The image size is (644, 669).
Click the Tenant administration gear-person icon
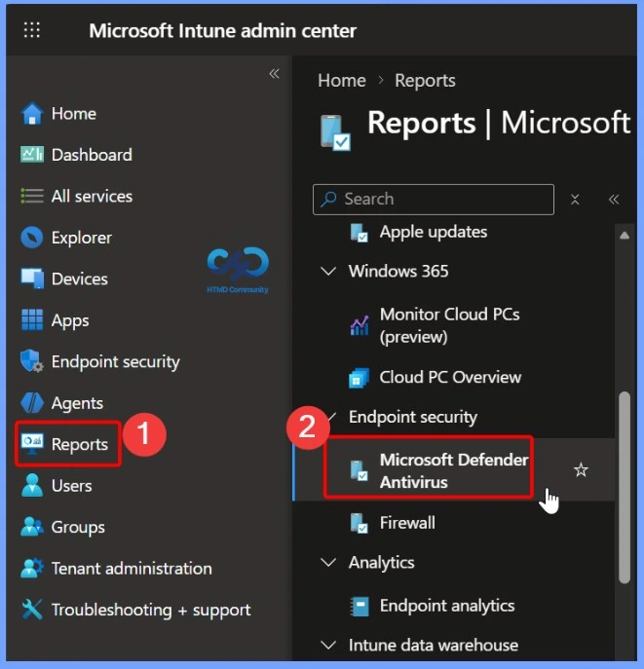pyautogui.click(x=32, y=568)
